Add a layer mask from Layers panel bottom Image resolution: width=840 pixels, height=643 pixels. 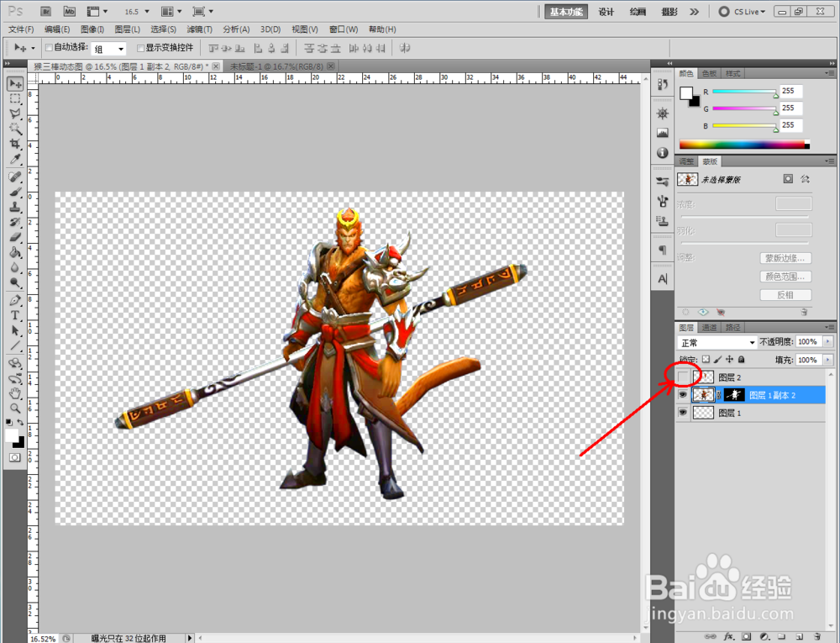click(746, 636)
